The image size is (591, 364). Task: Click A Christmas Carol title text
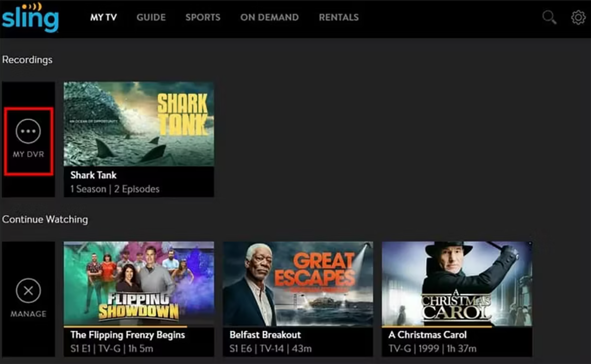pos(427,335)
